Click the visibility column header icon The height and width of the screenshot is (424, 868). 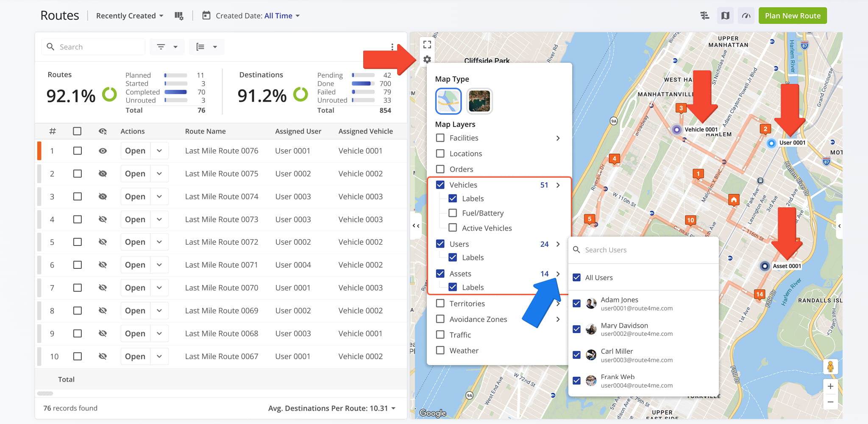click(x=103, y=131)
